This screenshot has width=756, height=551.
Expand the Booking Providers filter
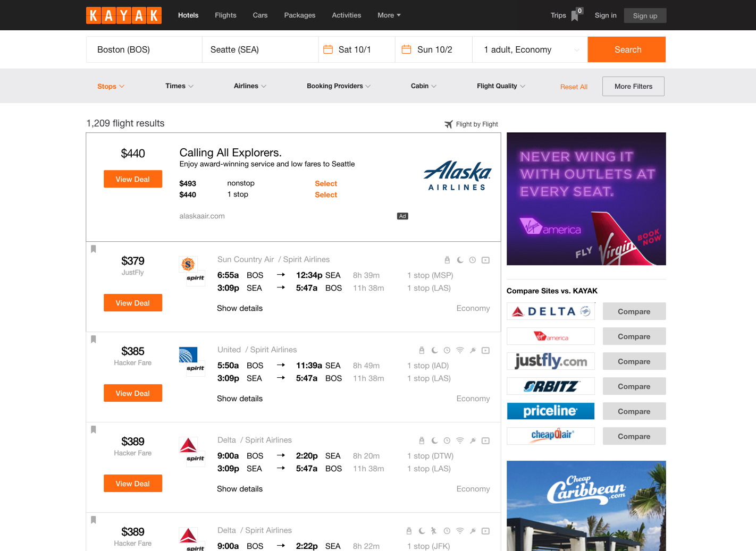tap(339, 86)
